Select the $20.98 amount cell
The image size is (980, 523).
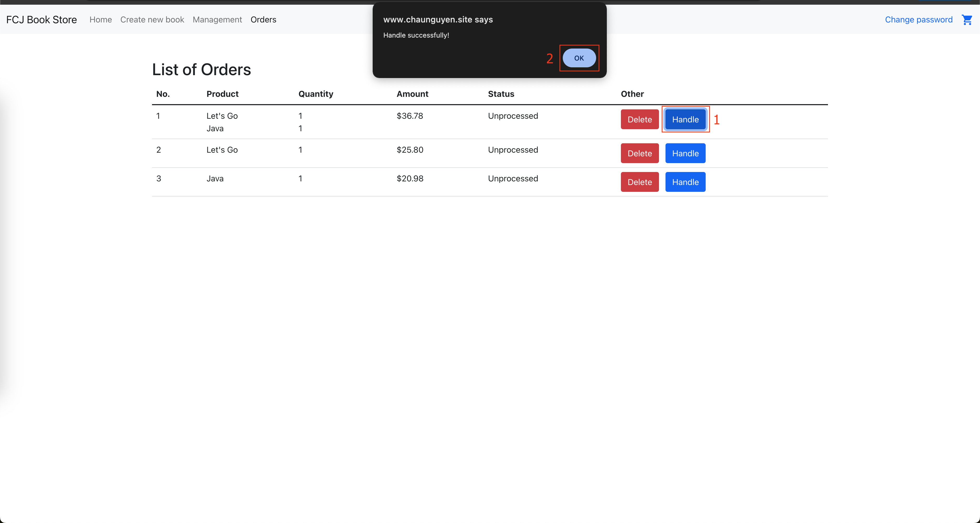pos(410,179)
